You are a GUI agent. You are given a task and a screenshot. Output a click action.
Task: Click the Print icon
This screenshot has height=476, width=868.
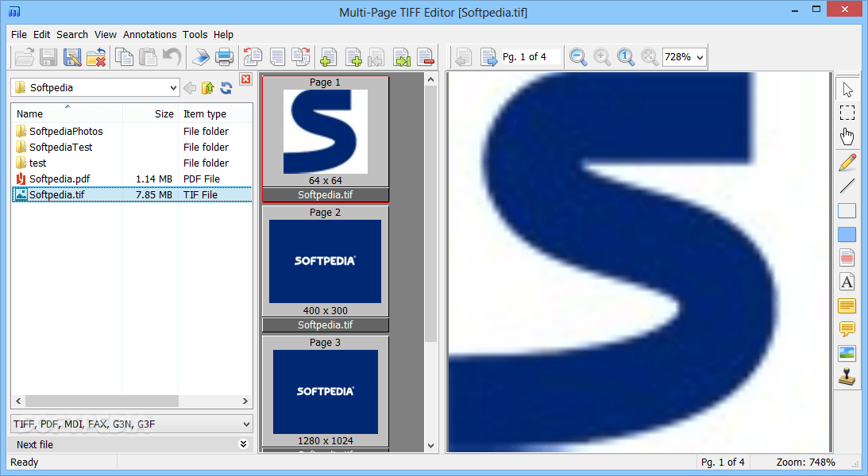point(224,57)
